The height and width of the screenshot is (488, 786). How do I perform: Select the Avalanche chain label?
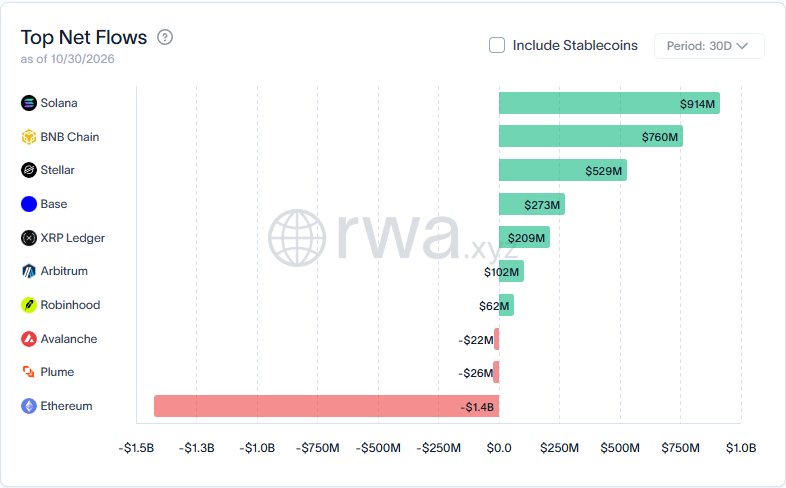[x=69, y=339]
